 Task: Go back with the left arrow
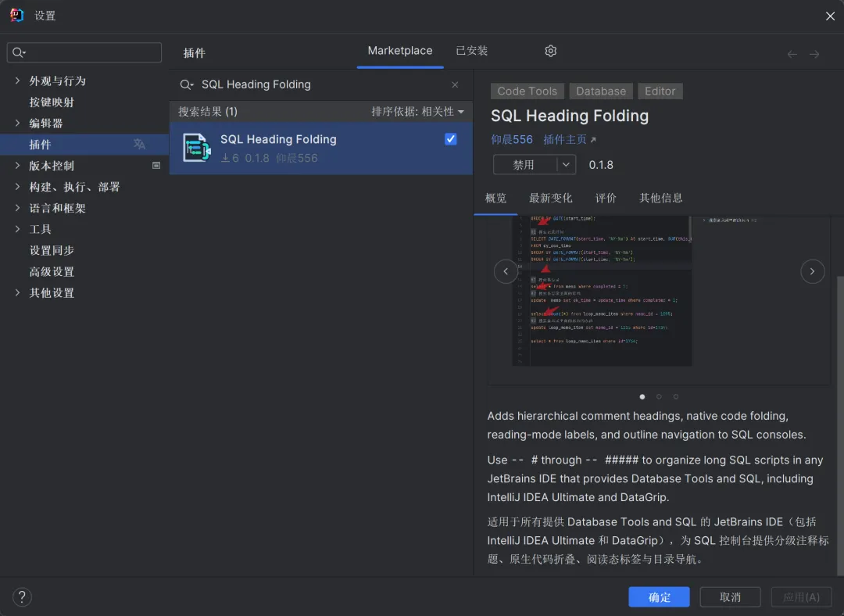coord(792,54)
